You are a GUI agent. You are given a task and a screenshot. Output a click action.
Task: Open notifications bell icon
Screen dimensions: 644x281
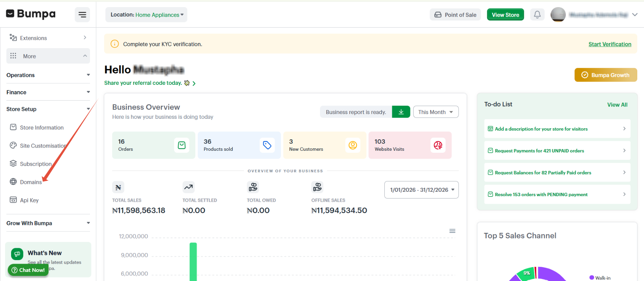[537, 15]
